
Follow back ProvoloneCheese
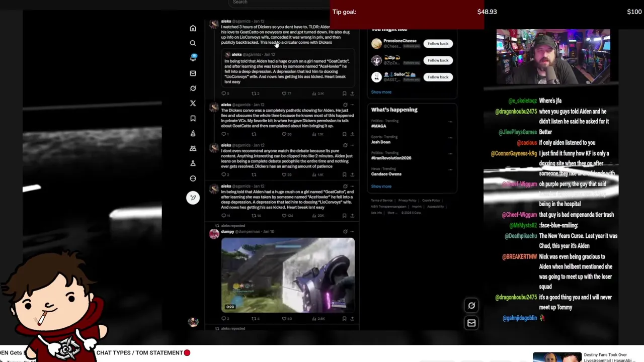[x=438, y=44]
